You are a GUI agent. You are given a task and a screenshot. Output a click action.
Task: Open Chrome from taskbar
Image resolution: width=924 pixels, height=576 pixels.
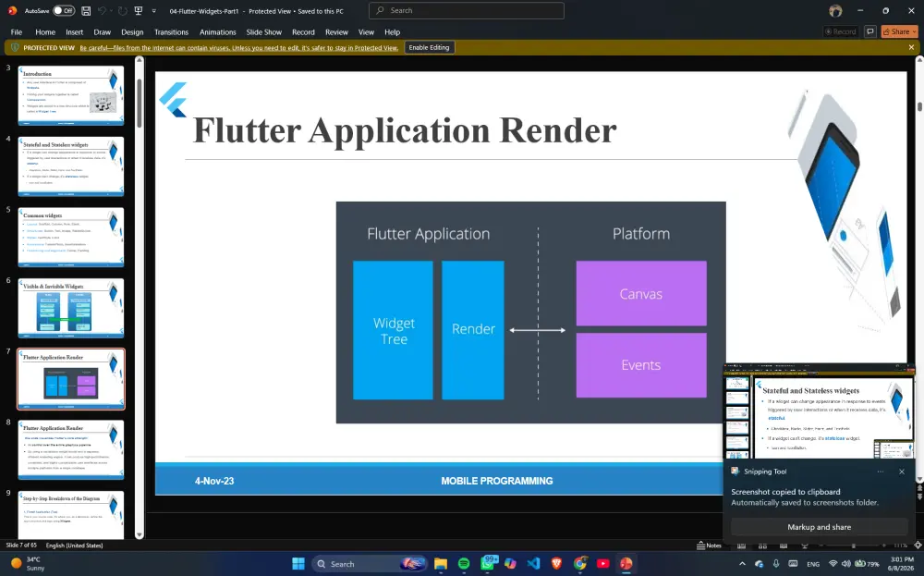click(580, 564)
